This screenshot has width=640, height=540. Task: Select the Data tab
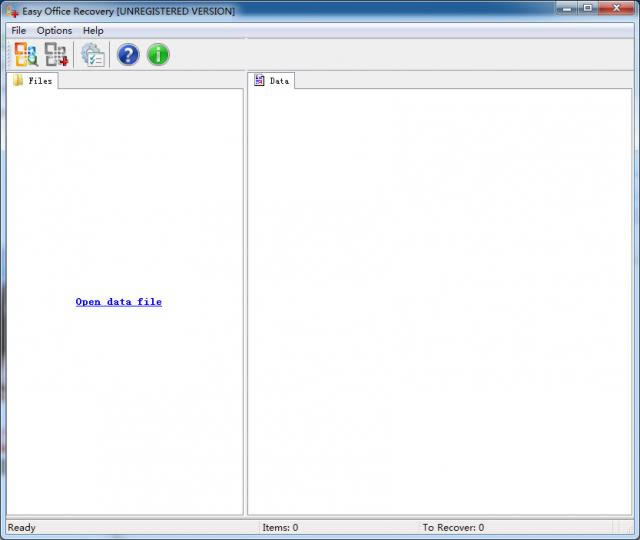click(x=271, y=81)
